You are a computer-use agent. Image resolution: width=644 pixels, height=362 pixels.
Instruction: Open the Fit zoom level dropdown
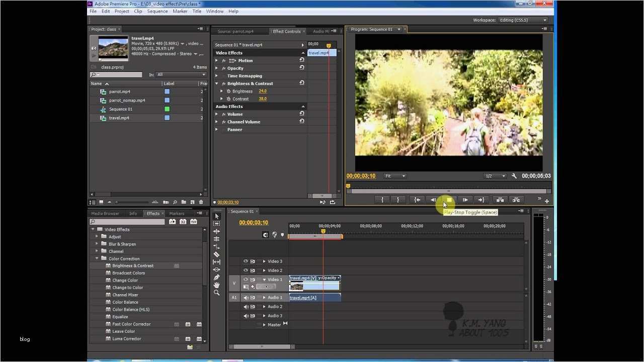click(395, 176)
